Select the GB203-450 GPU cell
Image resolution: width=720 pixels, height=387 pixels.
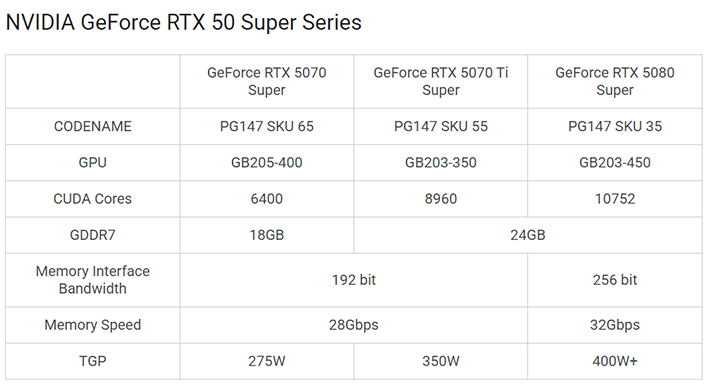615,163
